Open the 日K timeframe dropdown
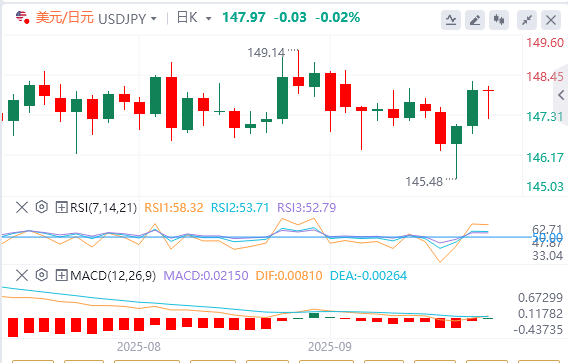 (194, 18)
